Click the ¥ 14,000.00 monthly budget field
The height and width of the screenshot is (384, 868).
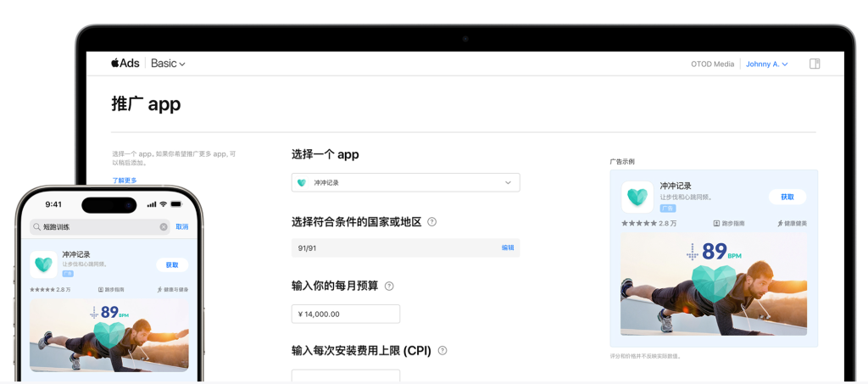click(x=346, y=314)
